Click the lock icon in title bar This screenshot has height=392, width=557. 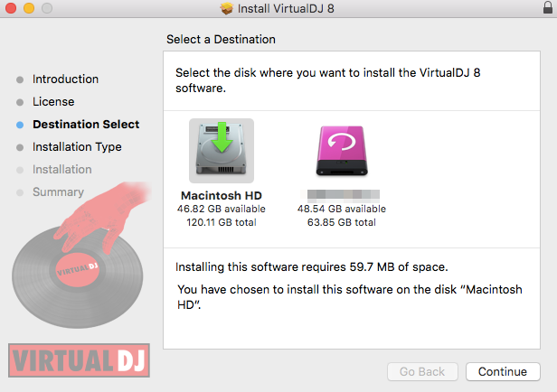pyautogui.click(x=548, y=7)
